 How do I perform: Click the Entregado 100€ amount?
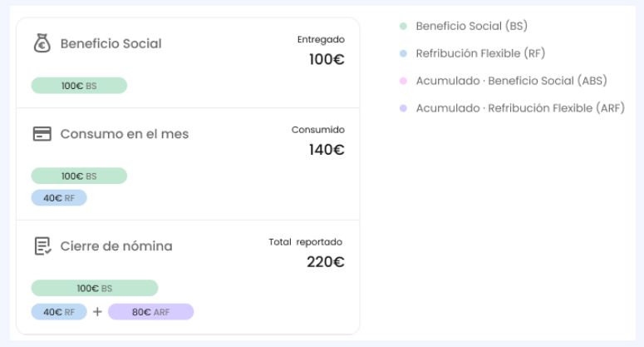click(x=327, y=60)
